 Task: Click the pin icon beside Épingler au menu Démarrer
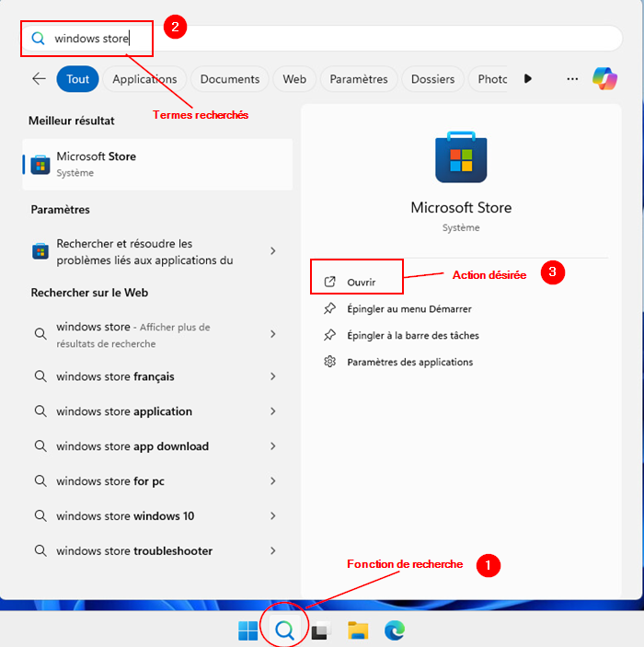point(329,308)
